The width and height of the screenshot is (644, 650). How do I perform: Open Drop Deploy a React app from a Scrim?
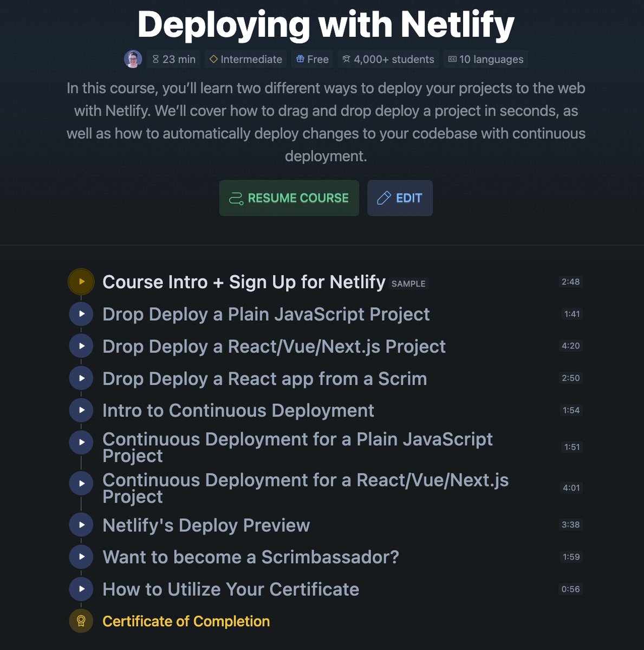pos(264,379)
